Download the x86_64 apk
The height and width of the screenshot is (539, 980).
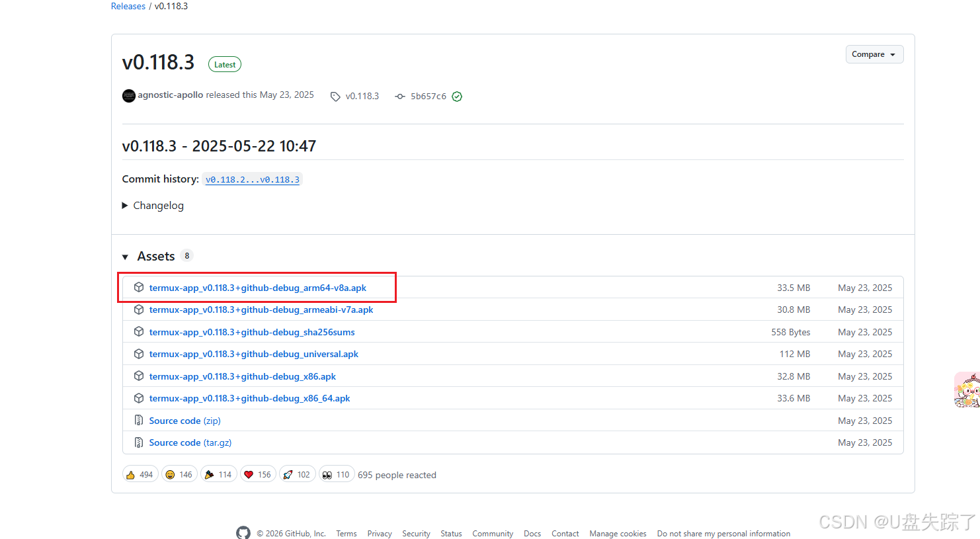click(250, 398)
